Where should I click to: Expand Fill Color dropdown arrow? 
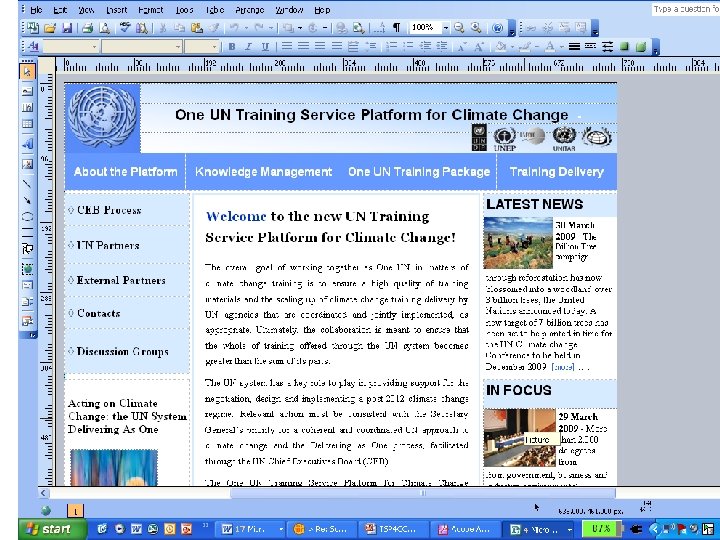tap(512, 47)
